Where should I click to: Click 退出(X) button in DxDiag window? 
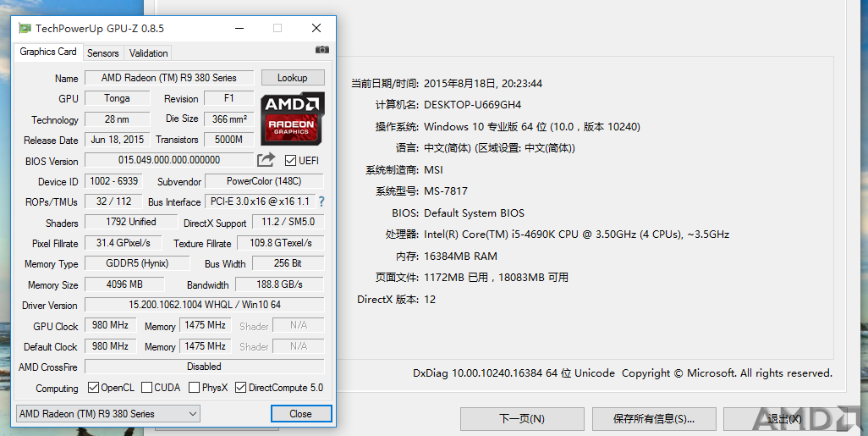pos(785,419)
